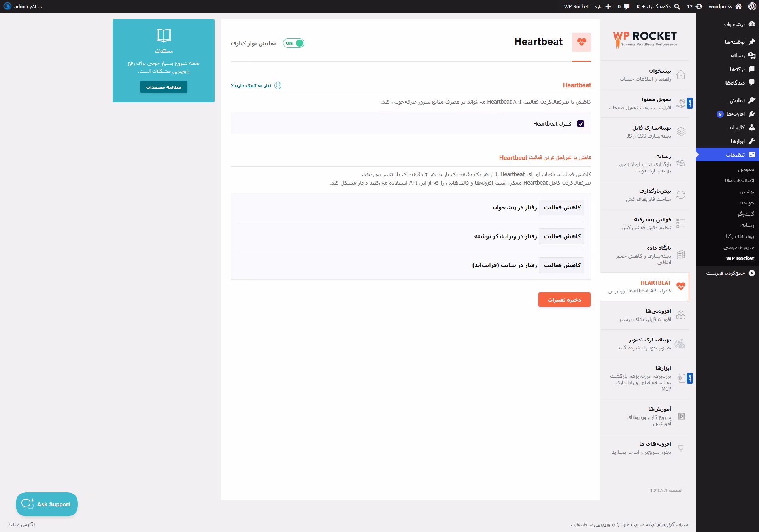Click the نوشته‌ها pin icon
Viewport: 759px width, 532px height.
(752, 42)
